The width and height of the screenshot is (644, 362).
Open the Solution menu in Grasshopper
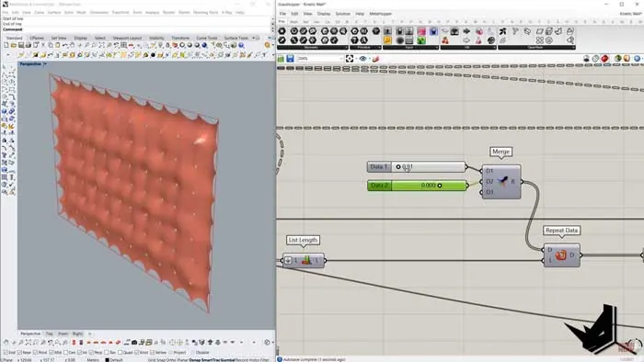point(342,14)
